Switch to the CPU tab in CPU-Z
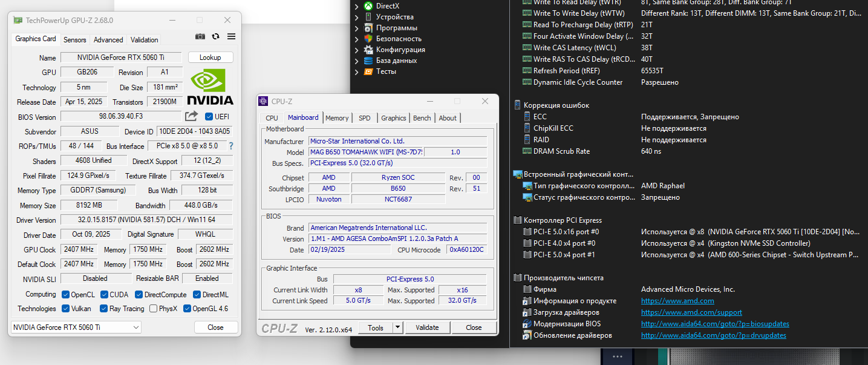Image resolution: width=868 pixels, height=365 pixels. 272,118
